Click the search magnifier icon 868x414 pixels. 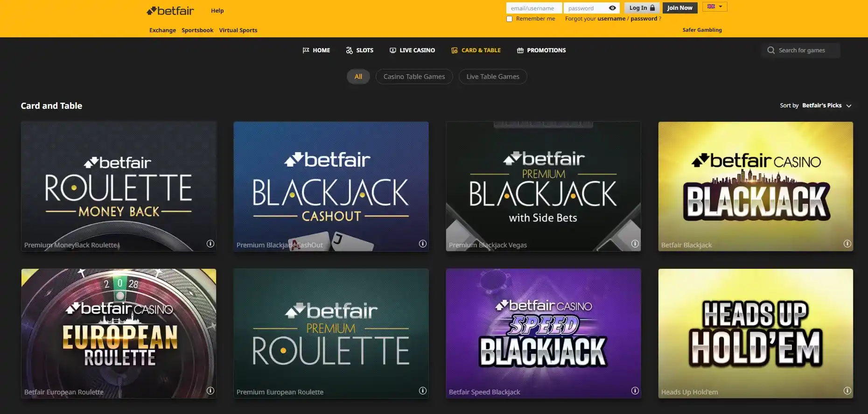pos(771,50)
